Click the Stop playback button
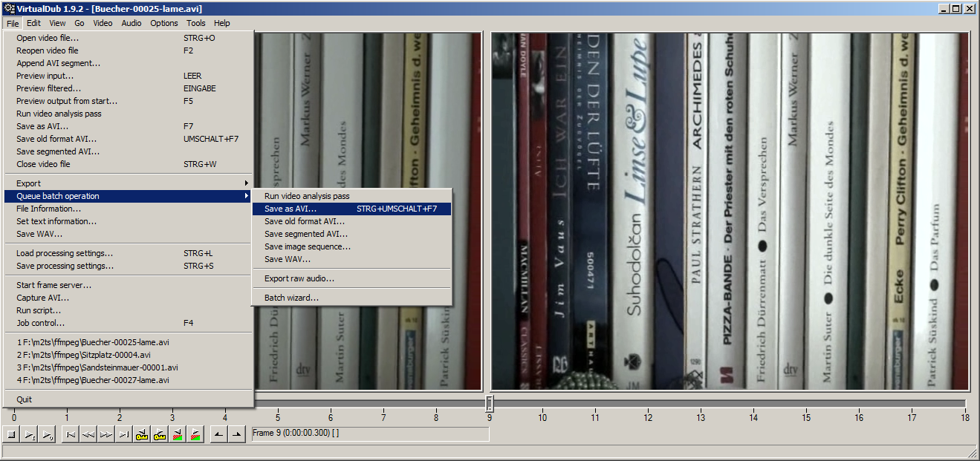The image size is (980, 461). point(12,434)
